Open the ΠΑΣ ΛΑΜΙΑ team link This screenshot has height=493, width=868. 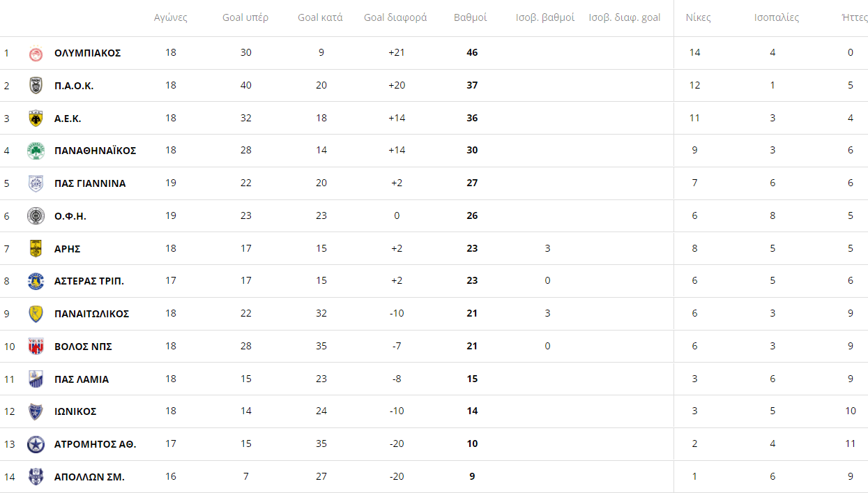pos(82,379)
